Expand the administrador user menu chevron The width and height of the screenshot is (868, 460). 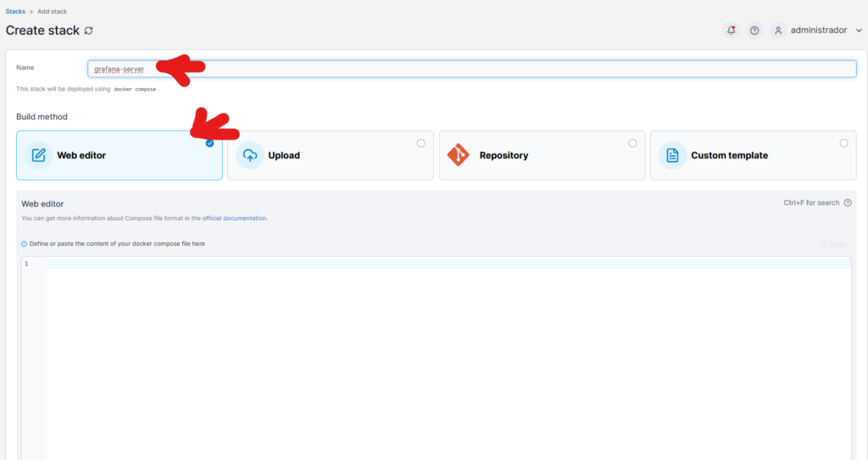coord(859,30)
